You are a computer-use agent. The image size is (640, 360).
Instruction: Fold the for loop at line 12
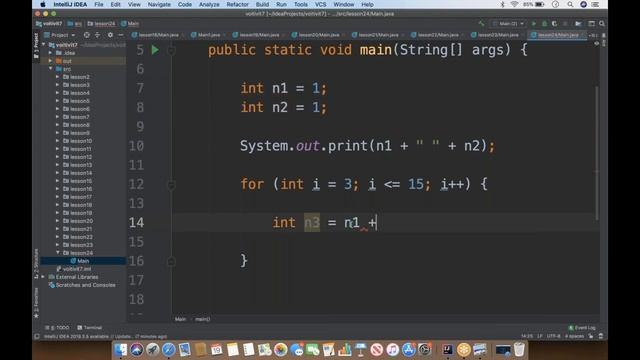click(171, 184)
